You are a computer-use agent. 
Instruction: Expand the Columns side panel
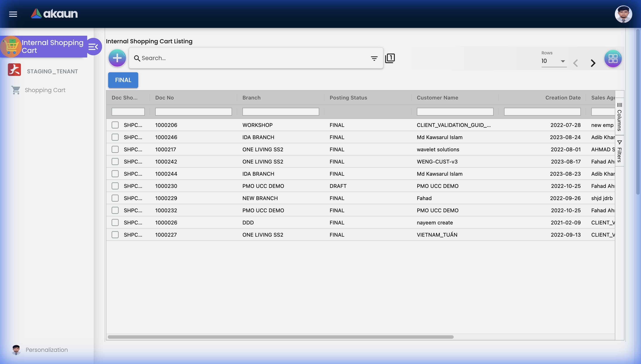coord(619,117)
